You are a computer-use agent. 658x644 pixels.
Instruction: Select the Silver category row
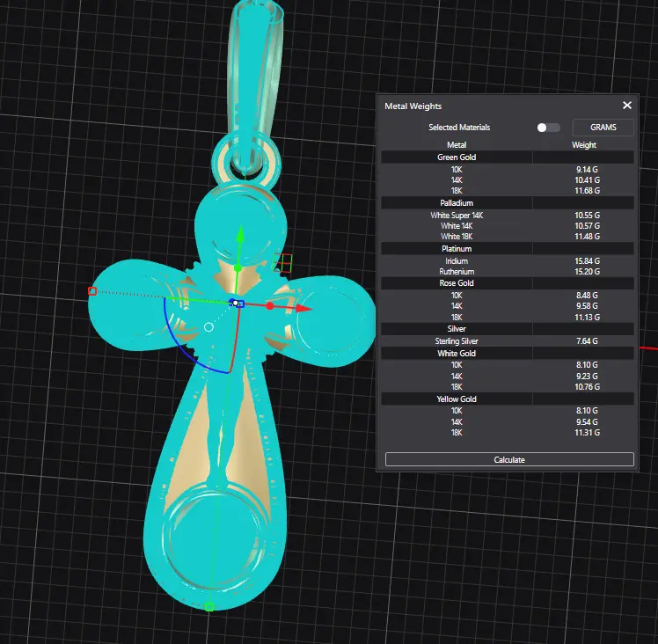click(508, 329)
